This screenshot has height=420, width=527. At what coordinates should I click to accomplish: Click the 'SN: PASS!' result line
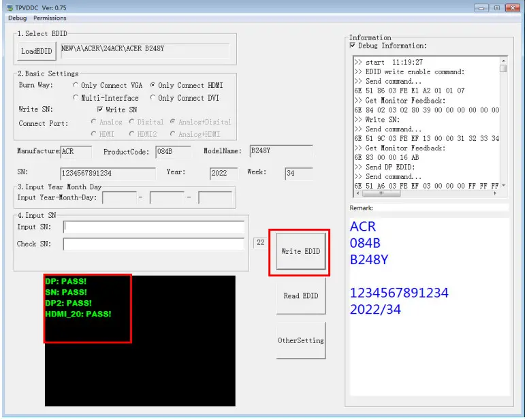coord(66,292)
